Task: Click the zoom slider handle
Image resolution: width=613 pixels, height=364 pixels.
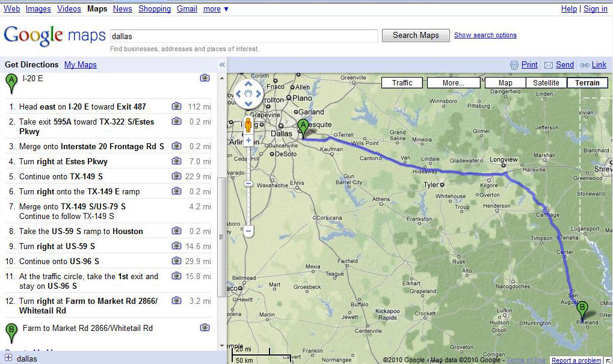Action: point(248,184)
